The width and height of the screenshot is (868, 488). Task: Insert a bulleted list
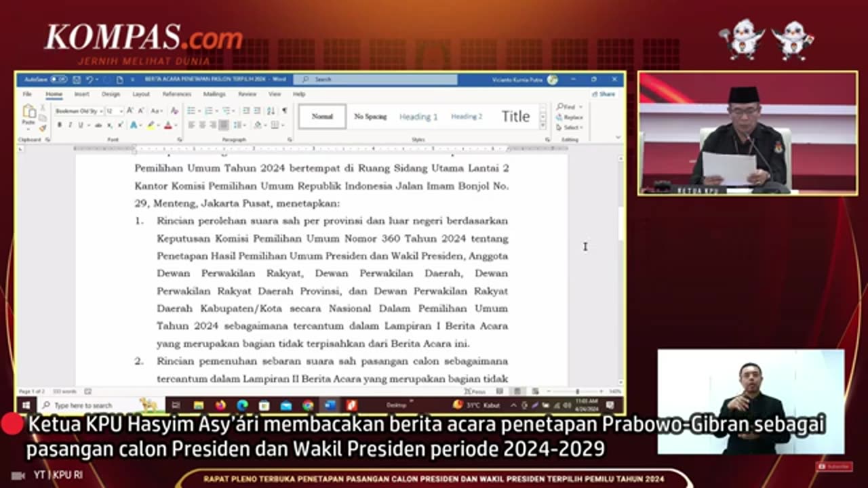click(x=191, y=110)
